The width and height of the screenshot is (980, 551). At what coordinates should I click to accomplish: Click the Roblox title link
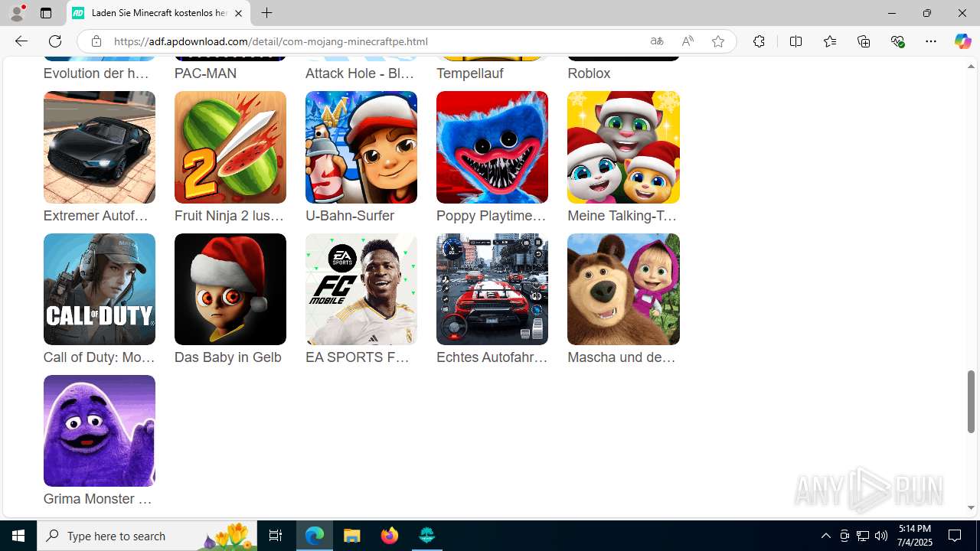589,73
